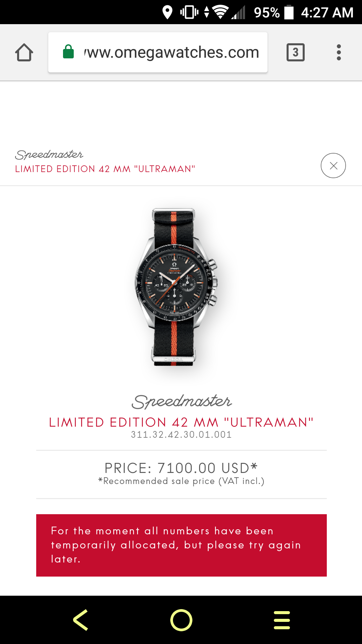The image size is (362, 644).
Task: Tap the price 7100.00 USD text
Action: pyautogui.click(x=181, y=468)
